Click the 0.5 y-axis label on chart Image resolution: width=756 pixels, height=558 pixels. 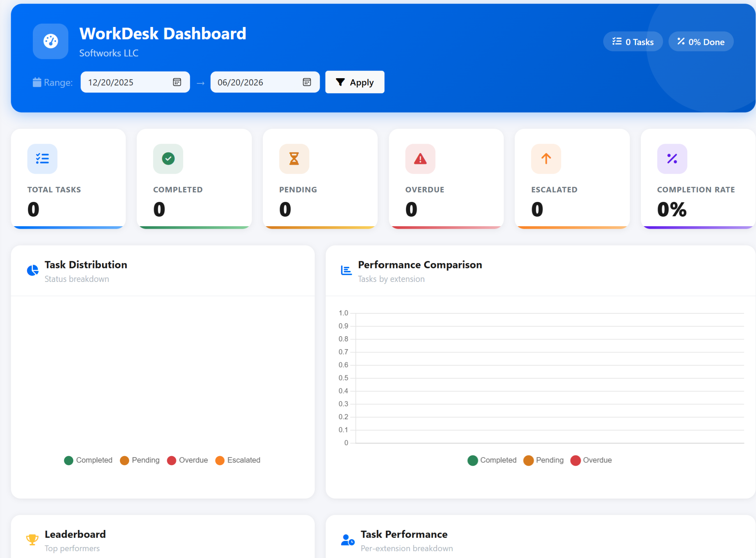[343, 378]
